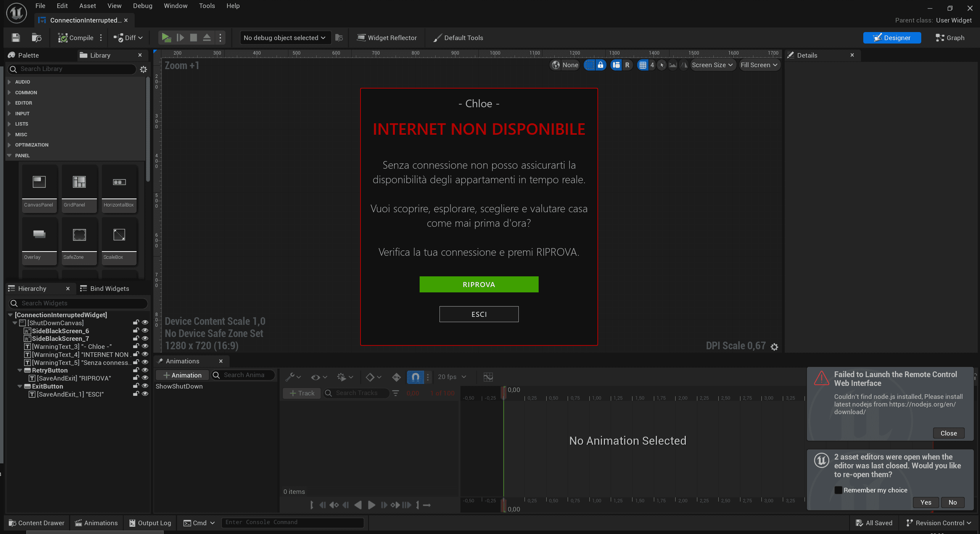The height and width of the screenshot is (534, 980).
Task: Open the debug object selector dropdown
Action: pyautogui.click(x=285, y=38)
